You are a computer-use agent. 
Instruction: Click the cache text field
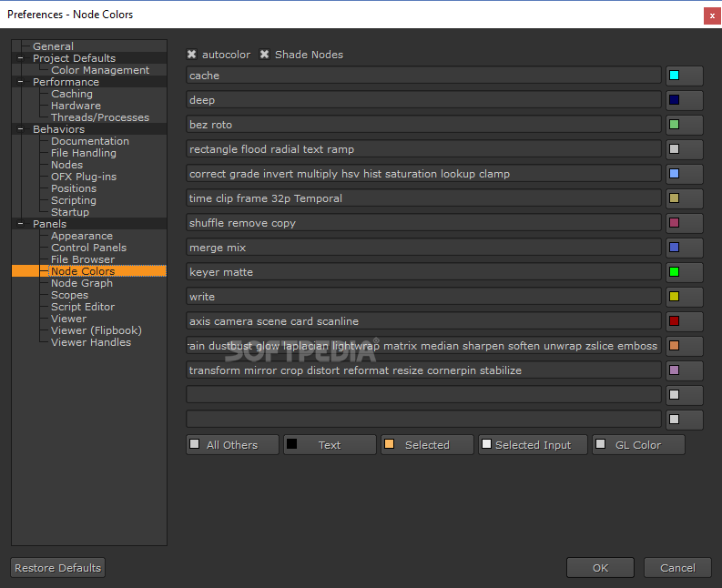423,76
